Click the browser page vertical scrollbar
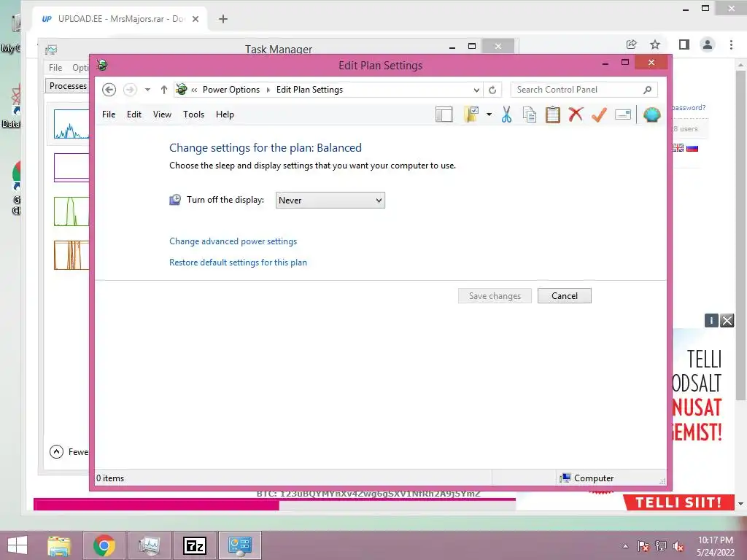Viewport: 747px width, 560px height. [x=740, y=236]
